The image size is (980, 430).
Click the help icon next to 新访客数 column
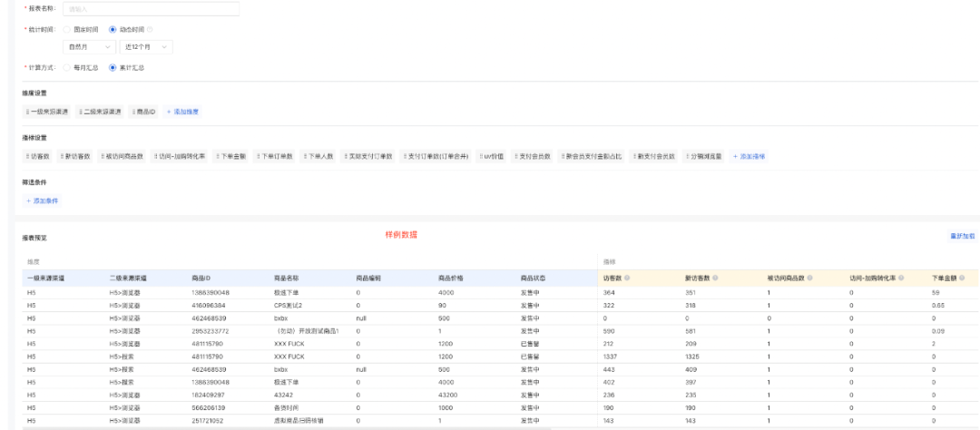[x=715, y=277]
